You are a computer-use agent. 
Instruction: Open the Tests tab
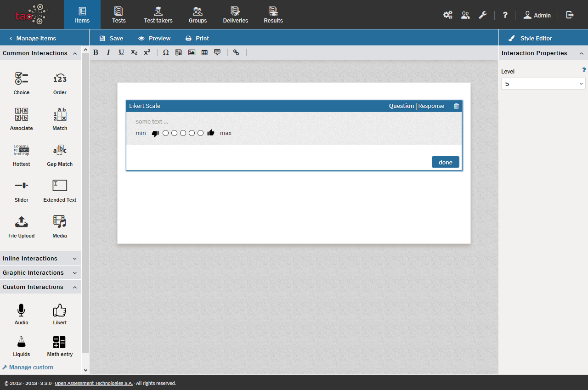tap(119, 15)
